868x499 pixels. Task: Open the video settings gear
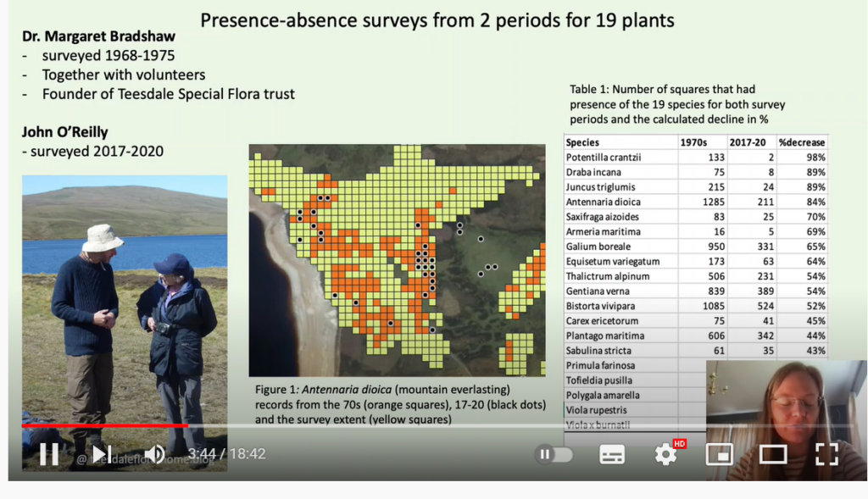[x=665, y=454]
